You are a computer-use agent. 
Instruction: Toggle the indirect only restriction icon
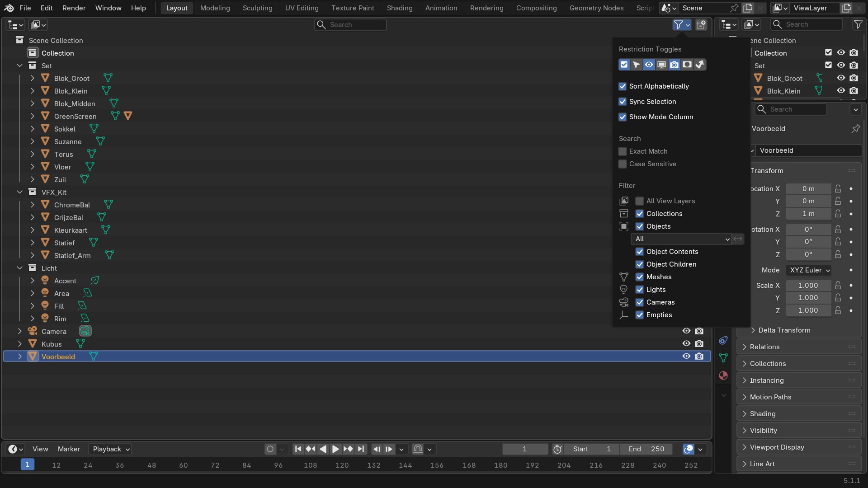pos(700,65)
